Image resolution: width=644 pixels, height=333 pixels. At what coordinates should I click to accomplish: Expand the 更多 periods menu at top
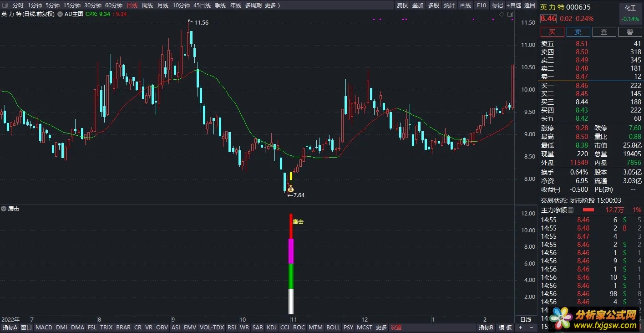[x=272, y=5]
